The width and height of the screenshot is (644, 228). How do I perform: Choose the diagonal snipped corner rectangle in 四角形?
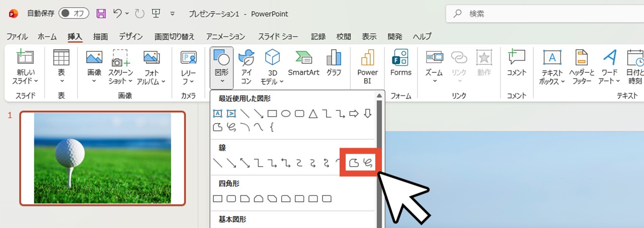[x=272, y=198]
